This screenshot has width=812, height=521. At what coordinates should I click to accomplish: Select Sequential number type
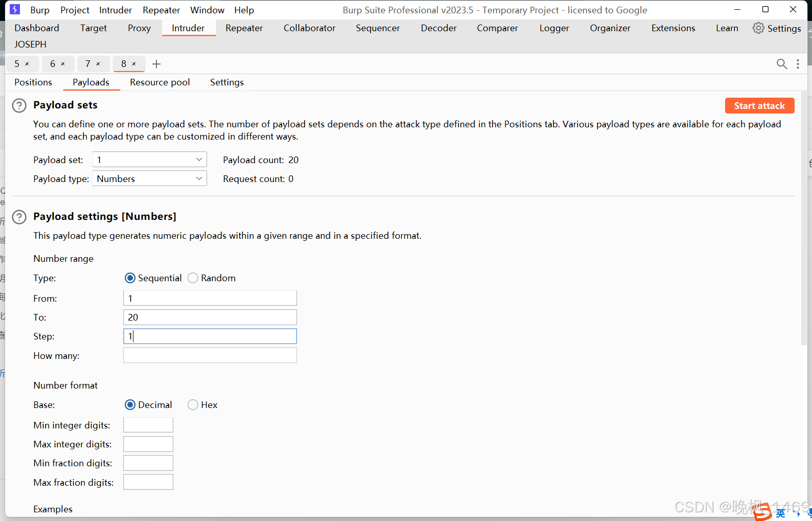click(x=130, y=278)
